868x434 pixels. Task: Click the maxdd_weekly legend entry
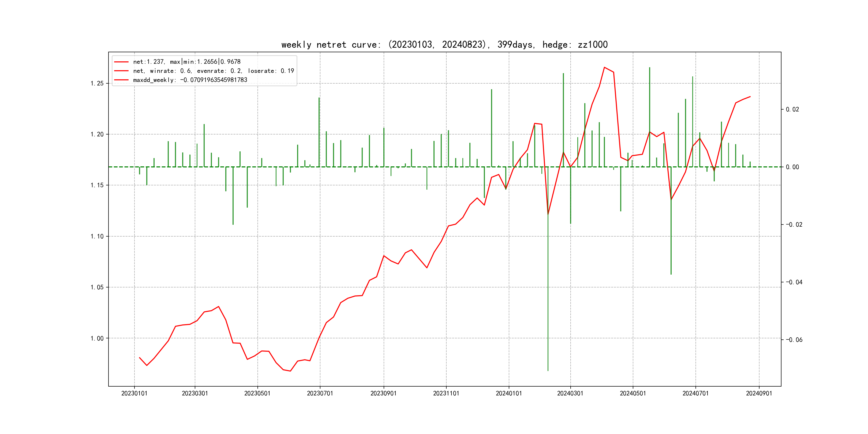pyautogui.click(x=190, y=80)
